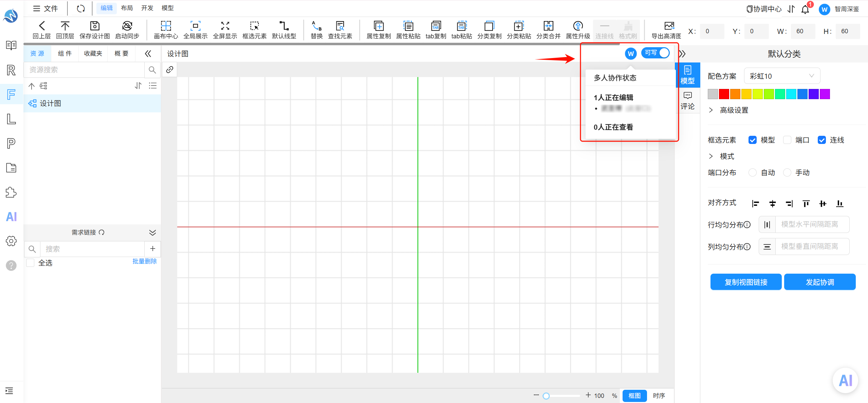Expand the 高级设置 section
This screenshot has height=403, width=868.
(x=729, y=110)
